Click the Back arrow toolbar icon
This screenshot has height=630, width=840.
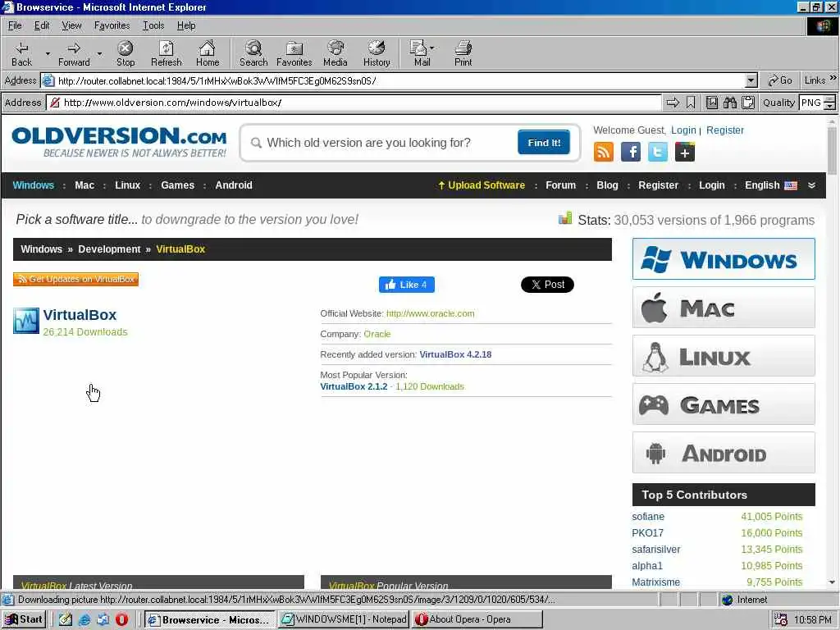[x=22, y=48]
